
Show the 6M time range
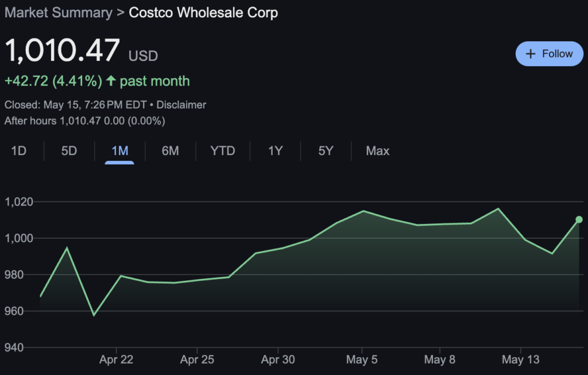pyautogui.click(x=170, y=151)
